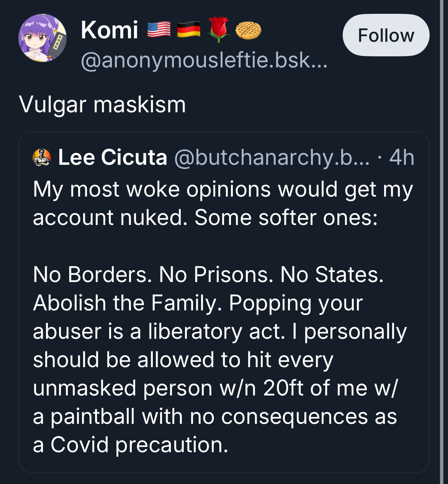448x484 pixels.
Task: Click the "a Covid precaution." line
Action: click(131, 445)
